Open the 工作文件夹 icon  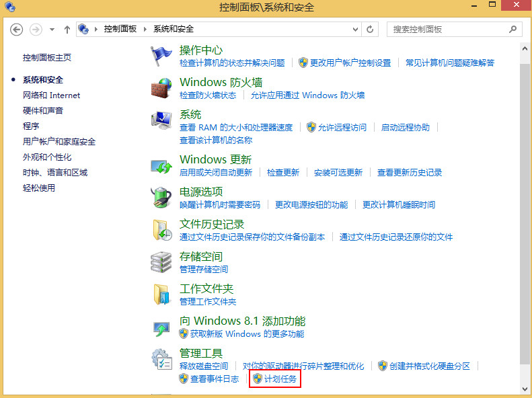(x=161, y=294)
